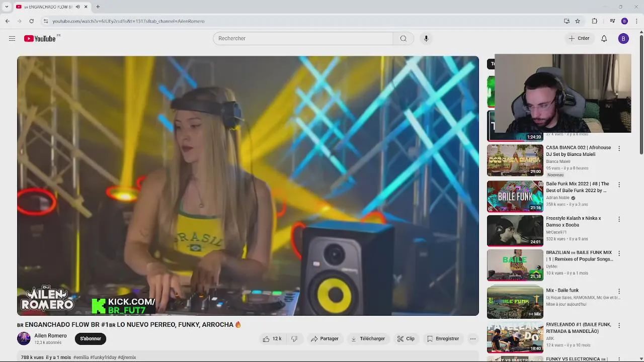The height and width of the screenshot is (362, 644).
Task: Focus the browser address bar URL
Action: tap(128, 21)
